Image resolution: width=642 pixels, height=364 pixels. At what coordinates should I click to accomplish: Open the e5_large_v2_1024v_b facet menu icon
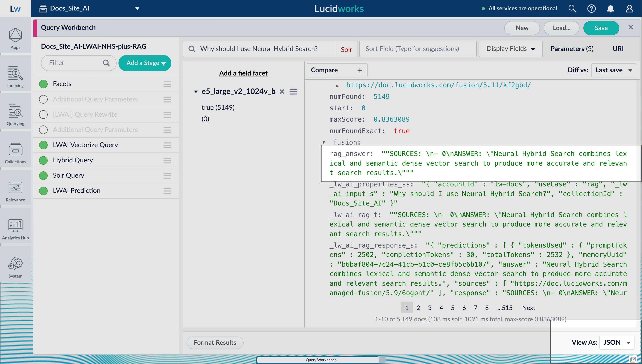tap(293, 92)
